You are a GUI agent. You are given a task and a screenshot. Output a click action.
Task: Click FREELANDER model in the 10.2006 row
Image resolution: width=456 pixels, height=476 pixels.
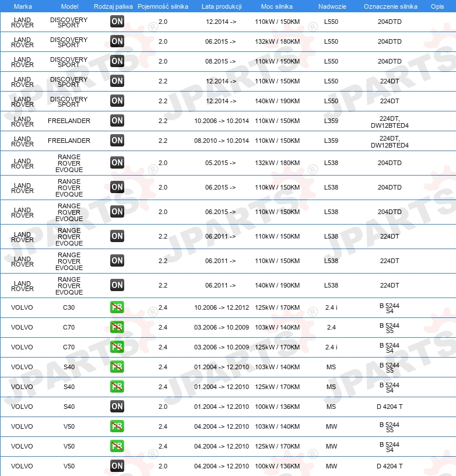point(69,121)
